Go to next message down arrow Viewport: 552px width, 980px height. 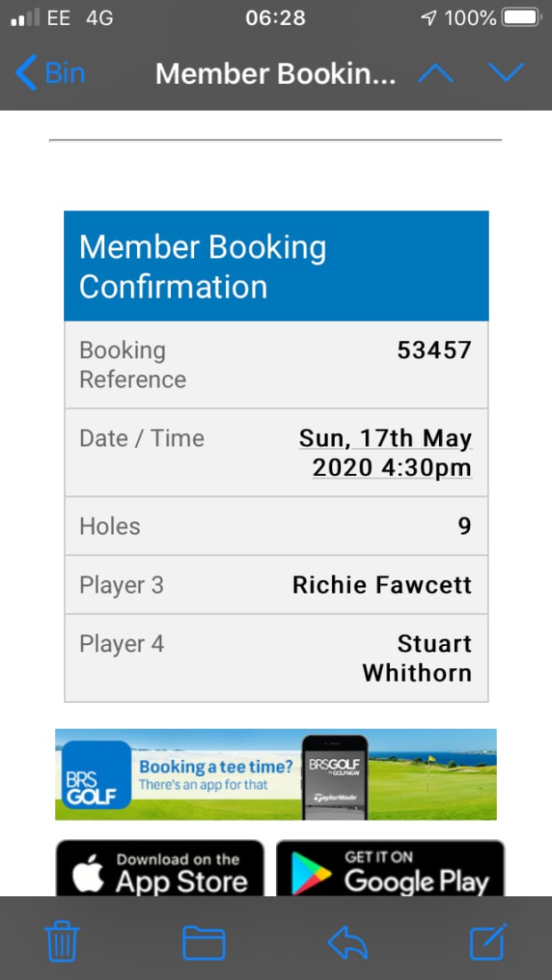pos(507,73)
